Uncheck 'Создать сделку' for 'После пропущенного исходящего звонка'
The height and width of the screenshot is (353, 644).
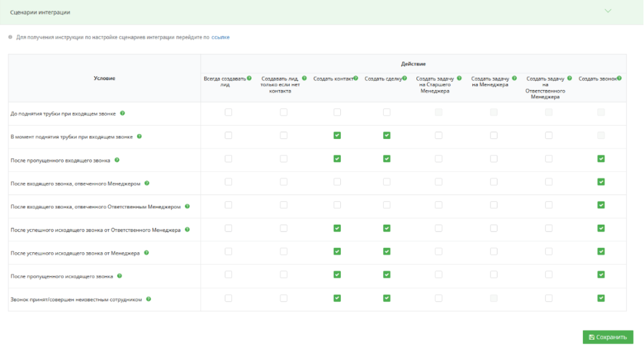[x=387, y=274]
